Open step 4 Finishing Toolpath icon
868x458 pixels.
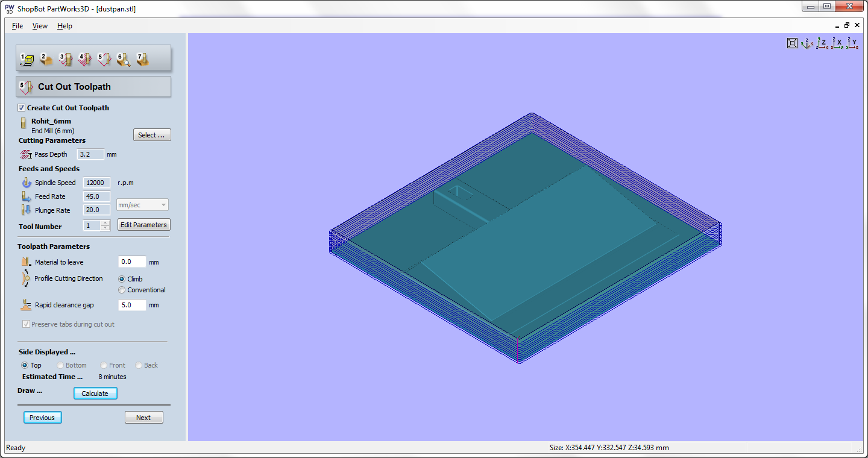click(84, 59)
